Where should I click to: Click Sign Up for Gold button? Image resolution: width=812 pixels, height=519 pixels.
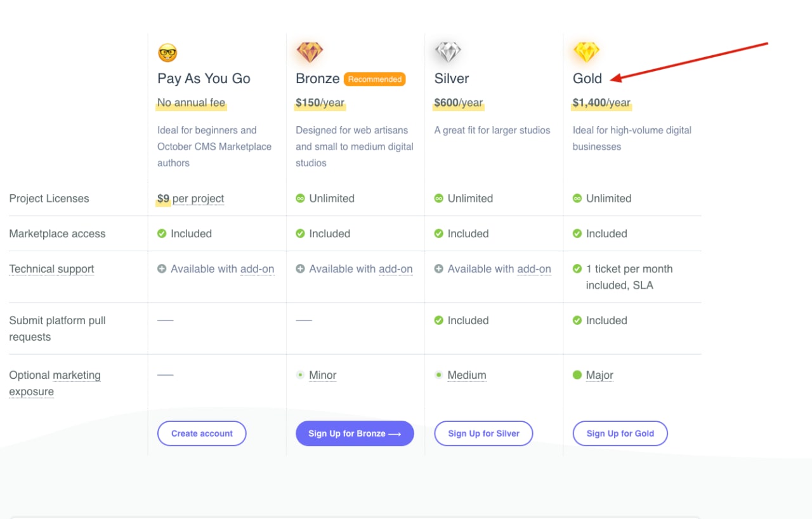pyautogui.click(x=620, y=433)
